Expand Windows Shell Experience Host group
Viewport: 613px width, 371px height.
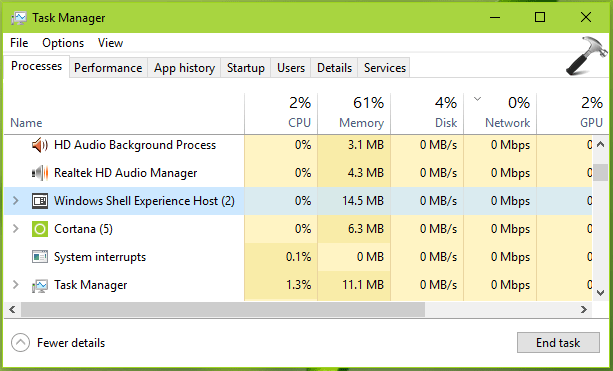pos(16,201)
